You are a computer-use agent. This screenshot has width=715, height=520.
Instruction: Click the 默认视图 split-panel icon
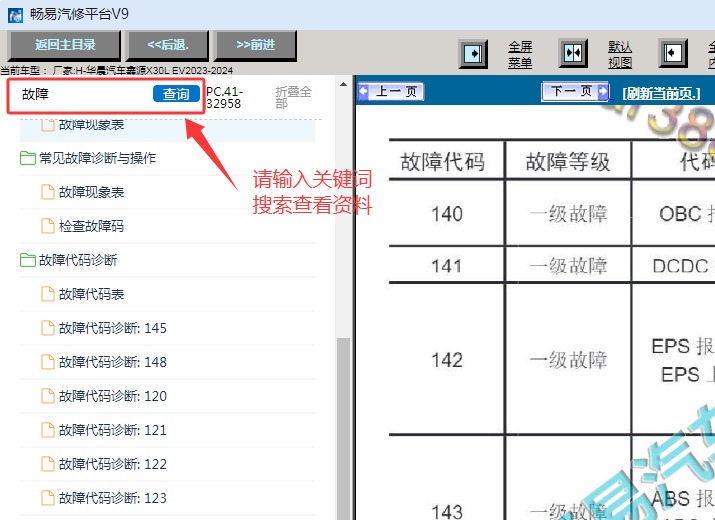[x=573, y=53]
